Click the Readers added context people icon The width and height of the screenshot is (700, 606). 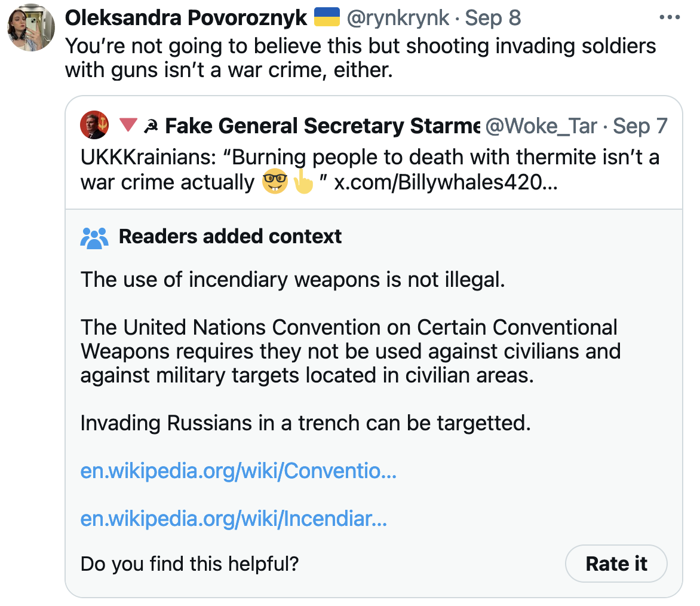pyautogui.click(x=94, y=237)
